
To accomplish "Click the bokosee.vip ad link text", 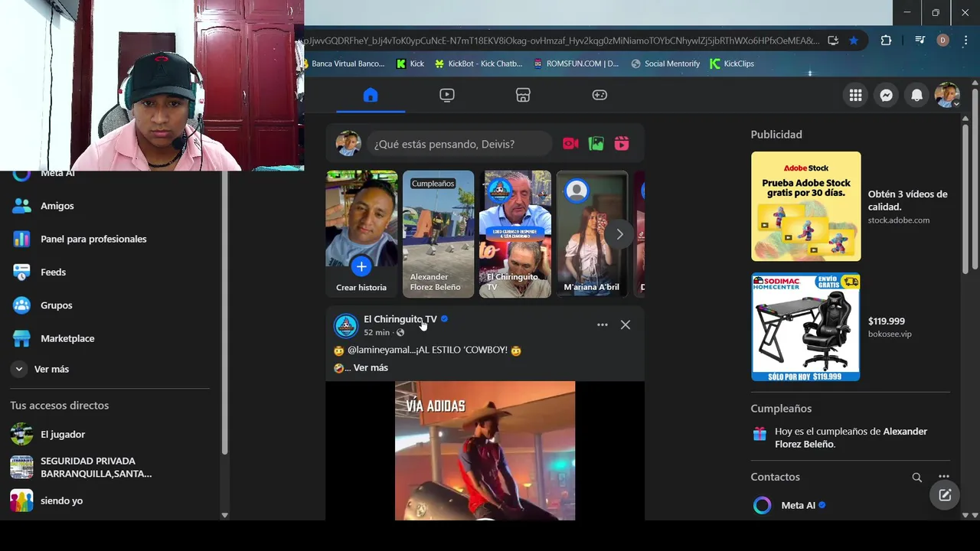I will tap(890, 334).
